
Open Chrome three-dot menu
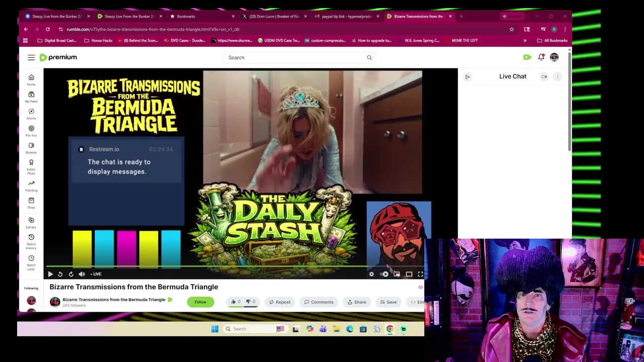[x=565, y=29]
